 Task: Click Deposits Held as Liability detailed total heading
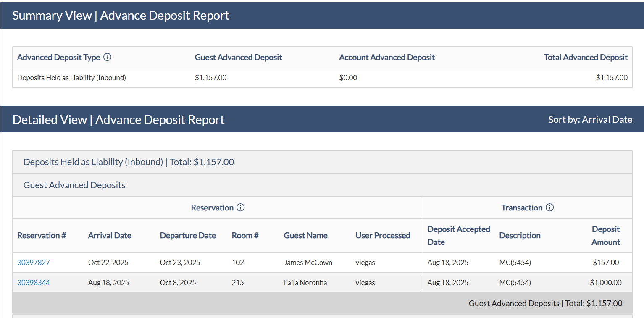[x=129, y=162]
